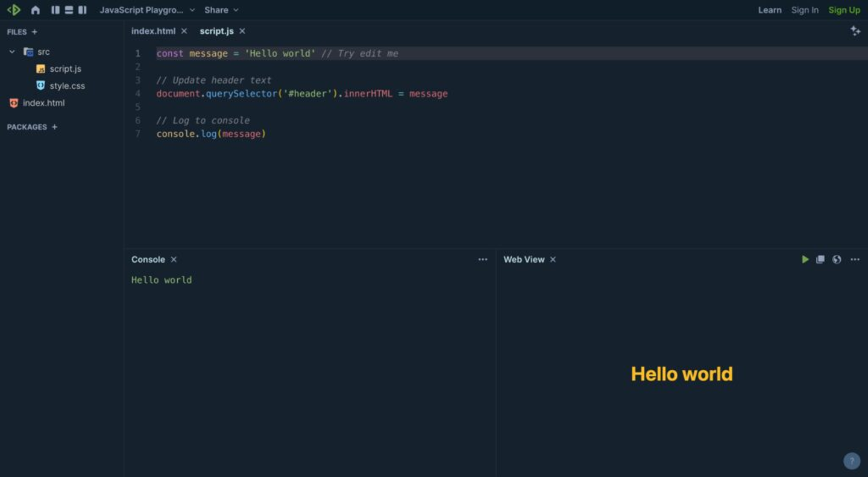Click the AI sparkle icon in the editor corner
Image resolution: width=868 pixels, height=477 pixels.
click(x=855, y=31)
